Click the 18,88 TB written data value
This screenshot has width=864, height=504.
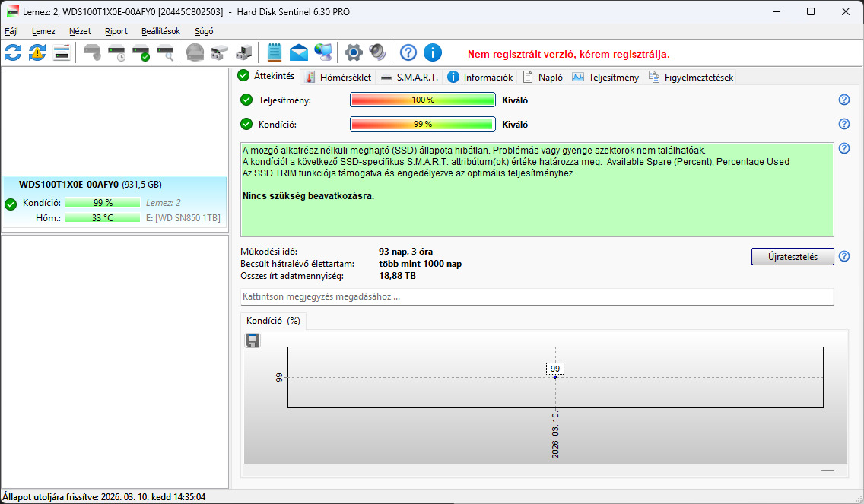[397, 276]
